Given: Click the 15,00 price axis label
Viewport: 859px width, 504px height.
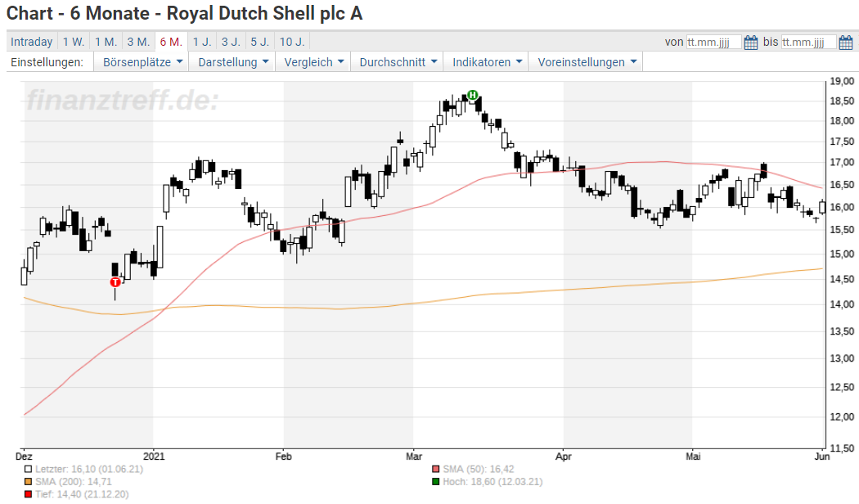Looking at the screenshot, I should 842,254.
